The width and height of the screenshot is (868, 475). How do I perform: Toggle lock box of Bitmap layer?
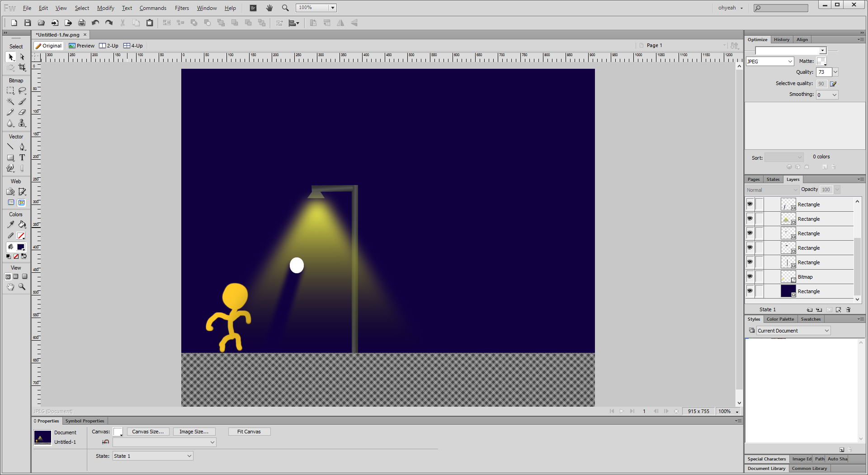[x=759, y=277]
